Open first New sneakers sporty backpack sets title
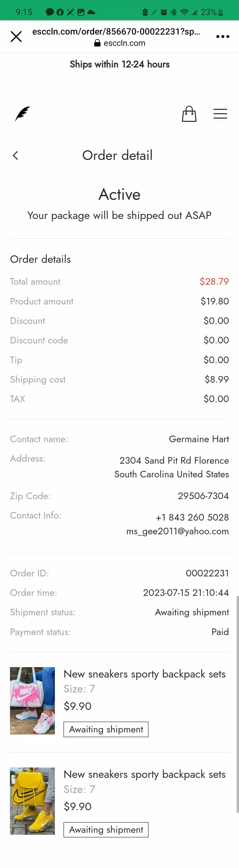Image resolution: width=239 pixels, height=868 pixels. pyautogui.click(x=145, y=674)
